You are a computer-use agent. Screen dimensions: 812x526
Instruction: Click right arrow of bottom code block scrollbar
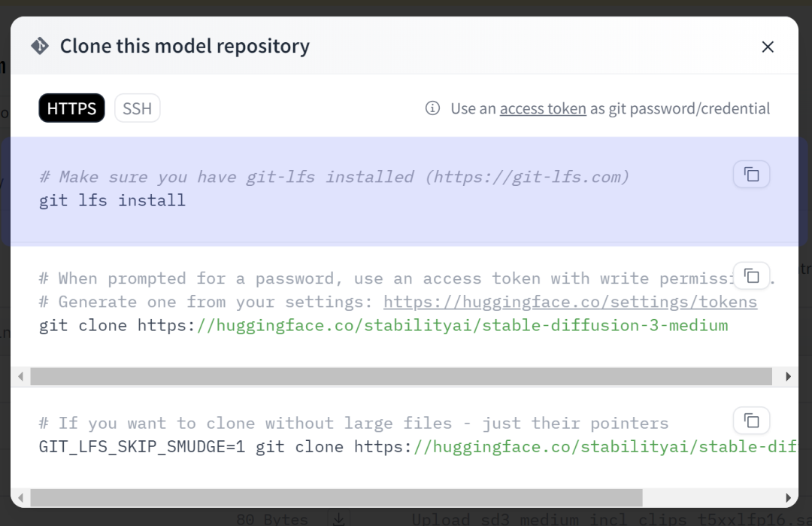click(788, 497)
